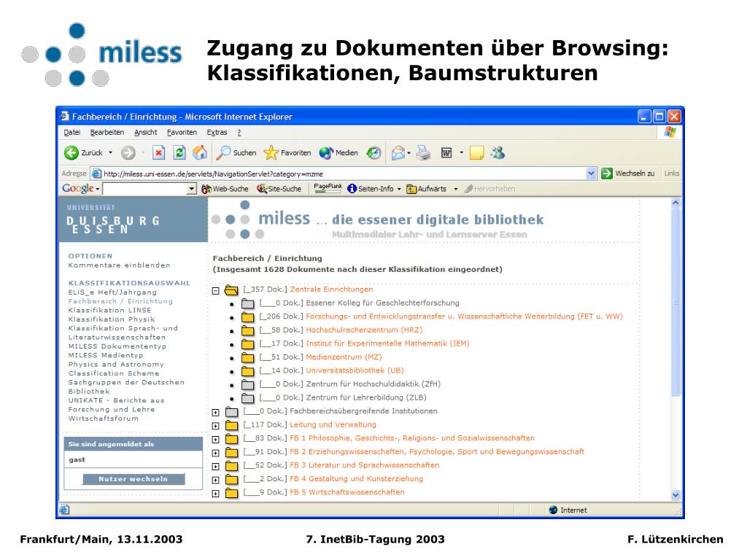Expand the FB 5 Wirtschaftswissenschaften node

pyautogui.click(x=216, y=494)
